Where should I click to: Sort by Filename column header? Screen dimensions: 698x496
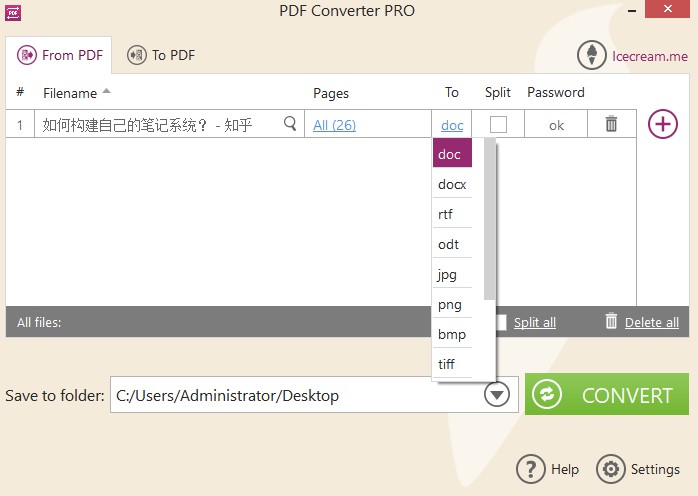click(x=70, y=93)
